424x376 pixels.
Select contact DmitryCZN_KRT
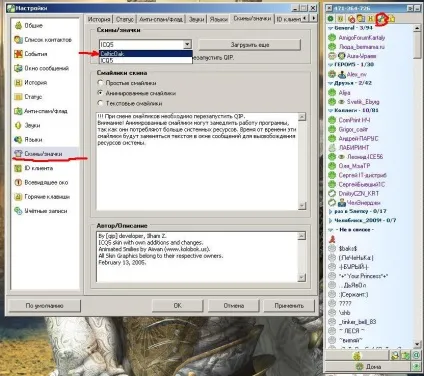359,193
